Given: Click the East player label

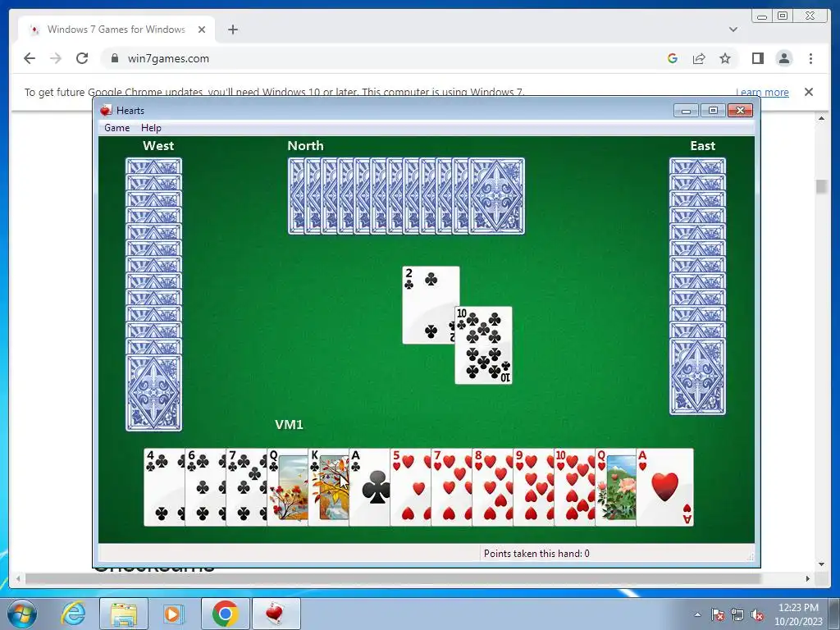Looking at the screenshot, I should click(x=702, y=146).
